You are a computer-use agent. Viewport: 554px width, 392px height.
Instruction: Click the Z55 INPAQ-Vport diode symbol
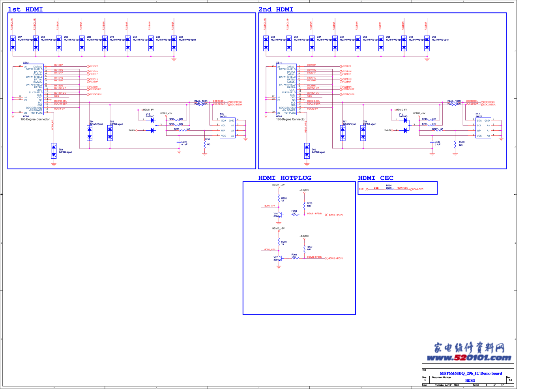click(x=110, y=133)
